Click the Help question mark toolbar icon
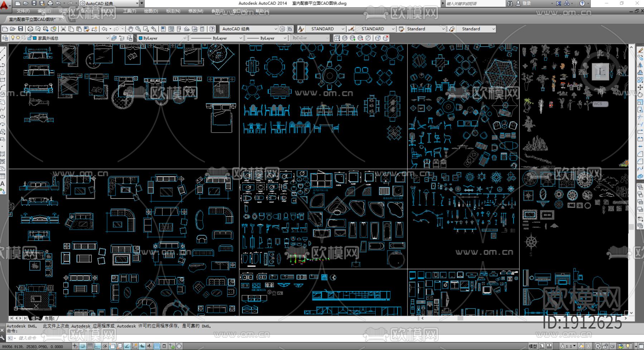644x350 pixels. pyautogui.click(x=212, y=29)
